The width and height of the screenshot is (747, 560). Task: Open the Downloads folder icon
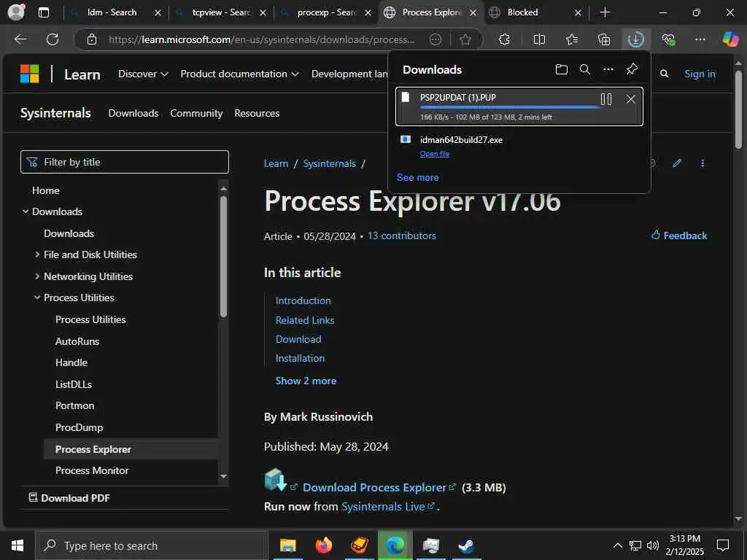coord(561,69)
